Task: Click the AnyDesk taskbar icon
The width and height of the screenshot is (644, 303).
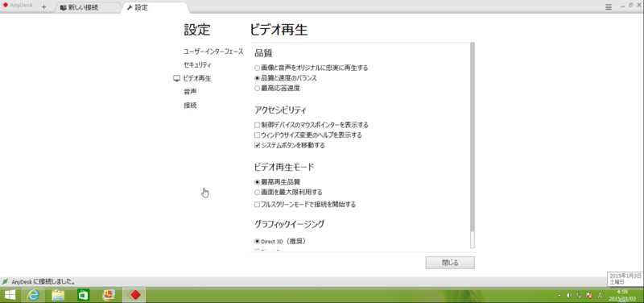Action: tap(134, 295)
